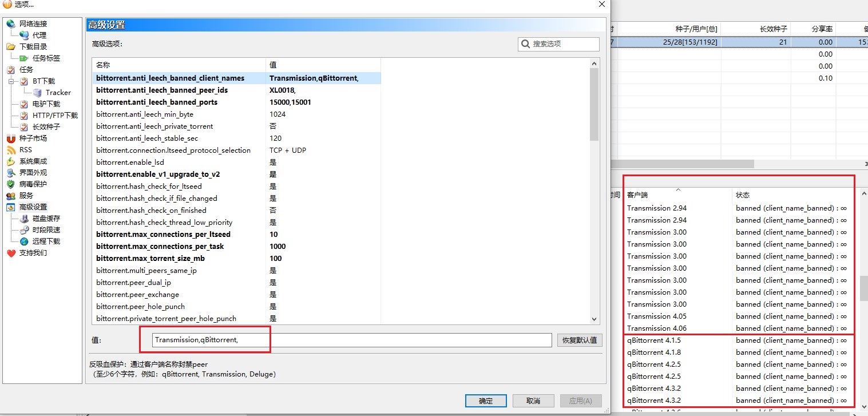Viewport: 868px width, 416px height.
Task: Open the 磁盘缓存 disk icon
Action: 23,218
